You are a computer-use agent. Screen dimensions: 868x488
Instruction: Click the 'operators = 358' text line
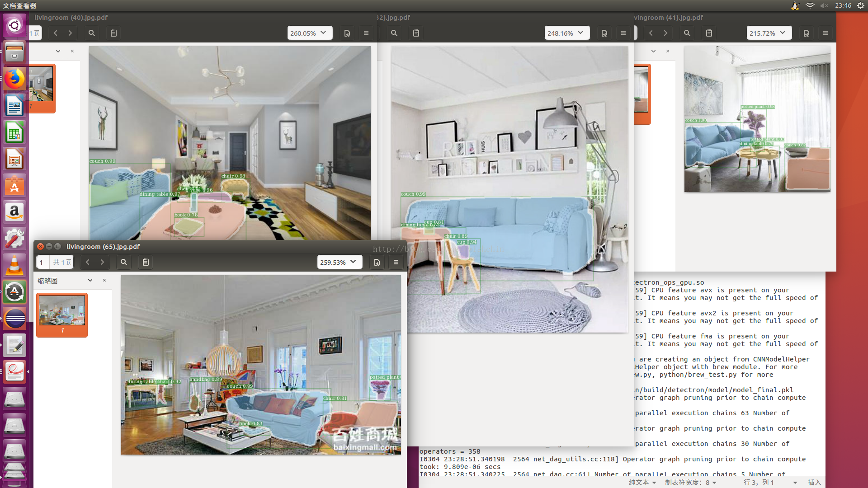click(x=450, y=451)
